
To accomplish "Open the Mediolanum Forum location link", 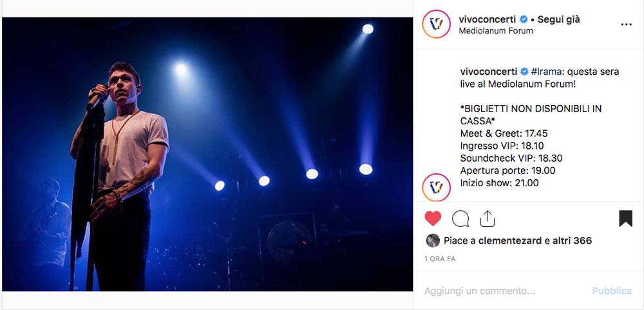I will point(496,31).
